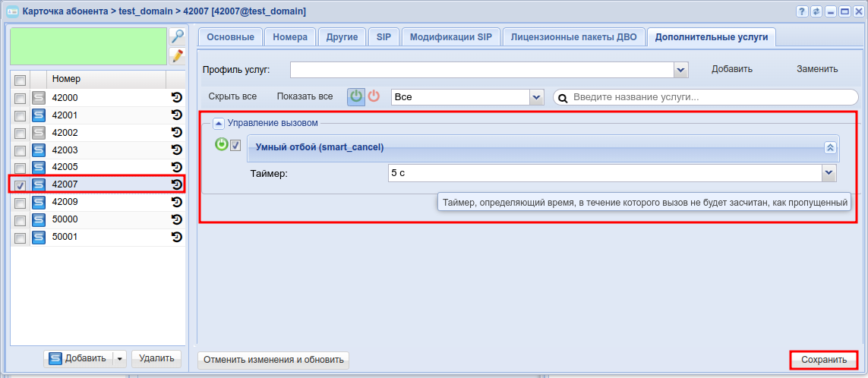
Task: Check the box for number 42003
Action: 20,150
